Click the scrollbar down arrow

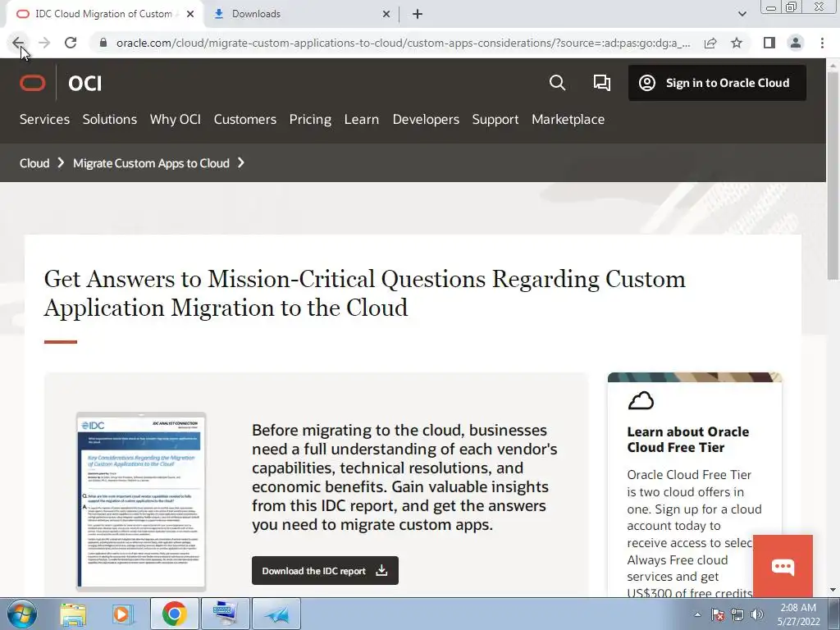click(833, 591)
